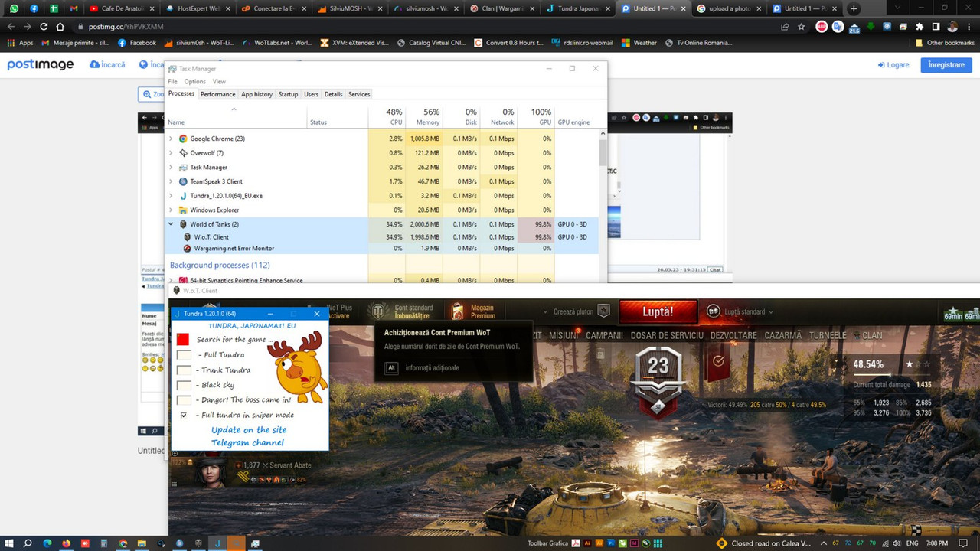Click the TeamSpeak 3 Client icon
The height and width of the screenshot is (551, 980).
tap(183, 181)
